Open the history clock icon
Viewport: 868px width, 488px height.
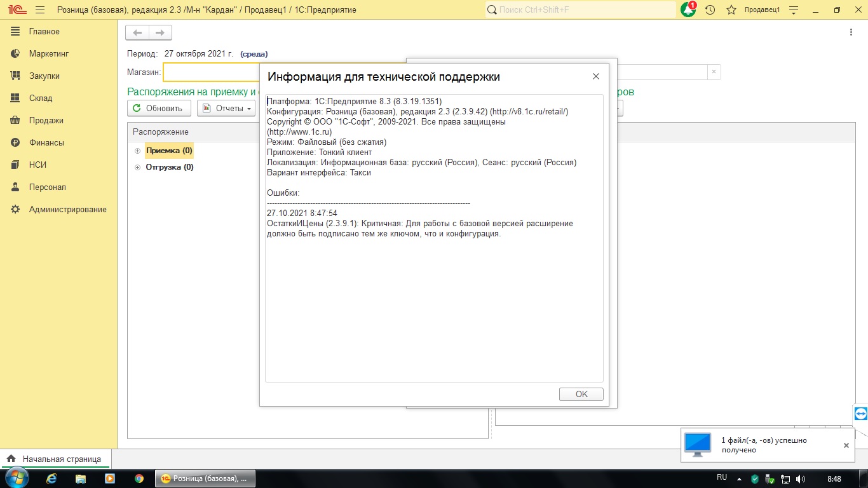710,10
